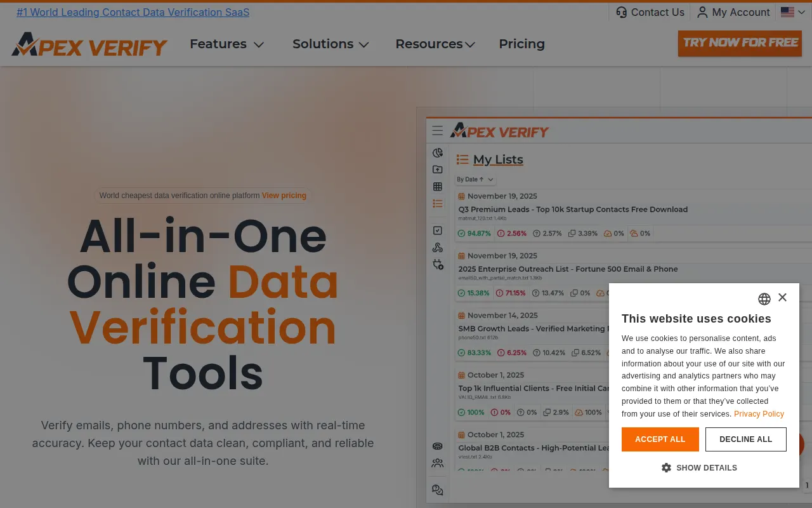Accept all cookies
Image resolution: width=812 pixels, height=508 pixels.
pos(660,439)
